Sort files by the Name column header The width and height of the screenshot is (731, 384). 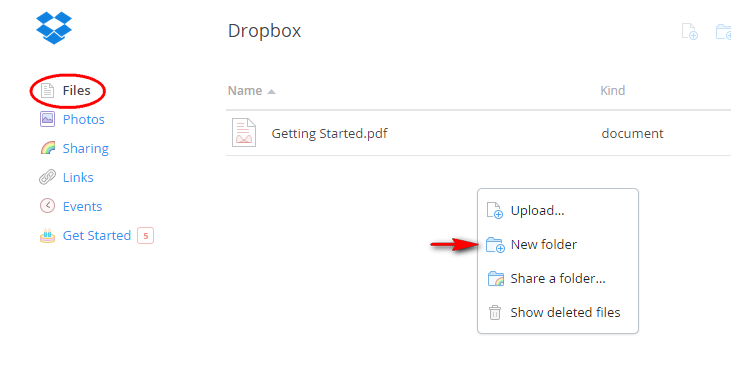pyautogui.click(x=245, y=90)
